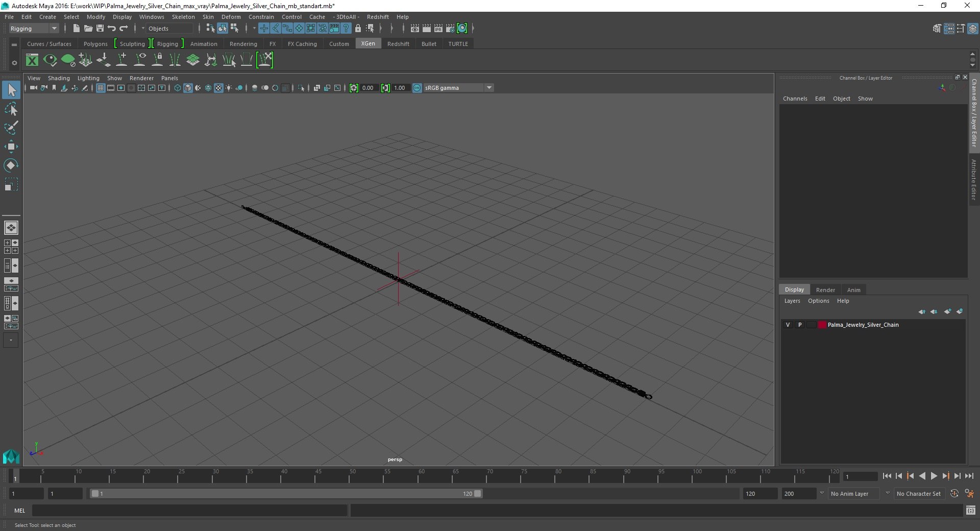980x531 pixels.
Task: Click the range slider end handle
Action: (x=477, y=494)
